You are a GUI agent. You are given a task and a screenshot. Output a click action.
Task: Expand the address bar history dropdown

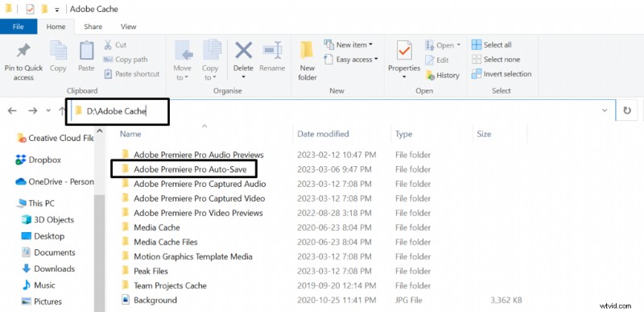click(605, 110)
